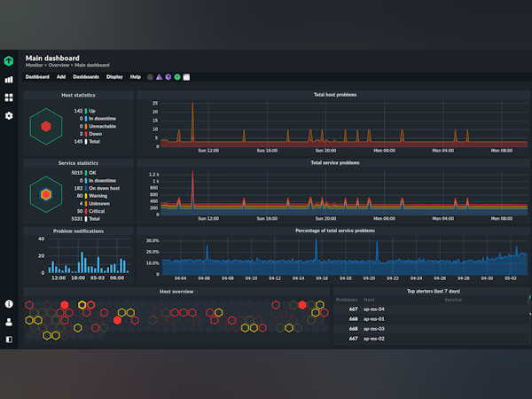Image resolution: width=532 pixels, height=399 pixels.
Task: Open the Dashboard menu
Action: point(37,77)
